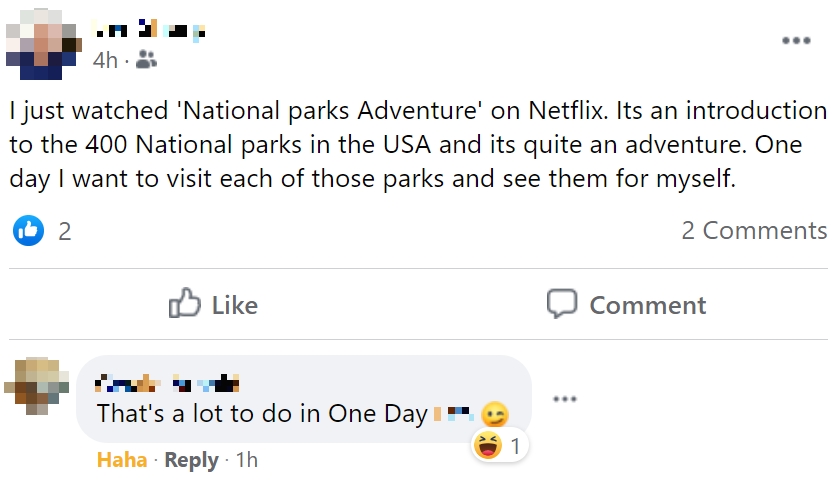The width and height of the screenshot is (837, 480).
Task: Click "Reply" under the comment
Action: coord(191,460)
